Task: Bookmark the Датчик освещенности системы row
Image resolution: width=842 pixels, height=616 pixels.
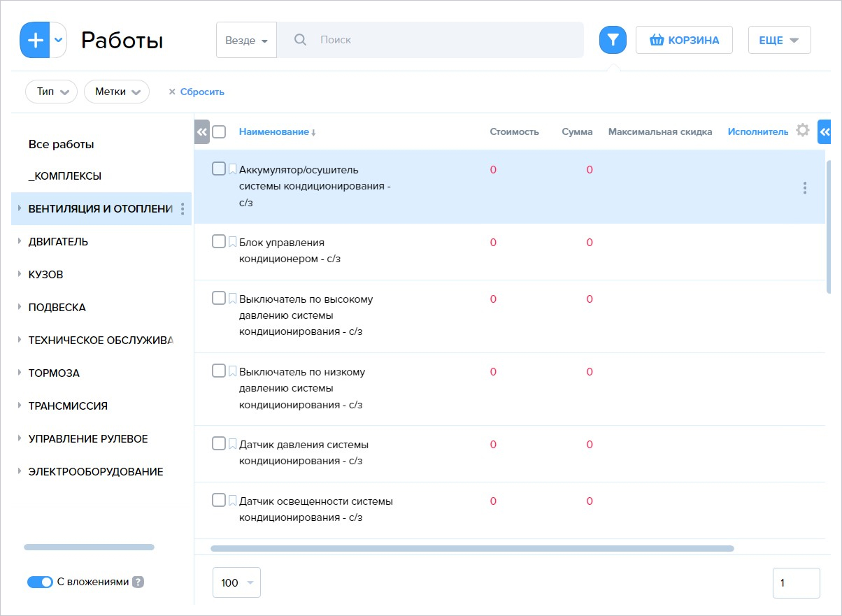Action: 233,501
